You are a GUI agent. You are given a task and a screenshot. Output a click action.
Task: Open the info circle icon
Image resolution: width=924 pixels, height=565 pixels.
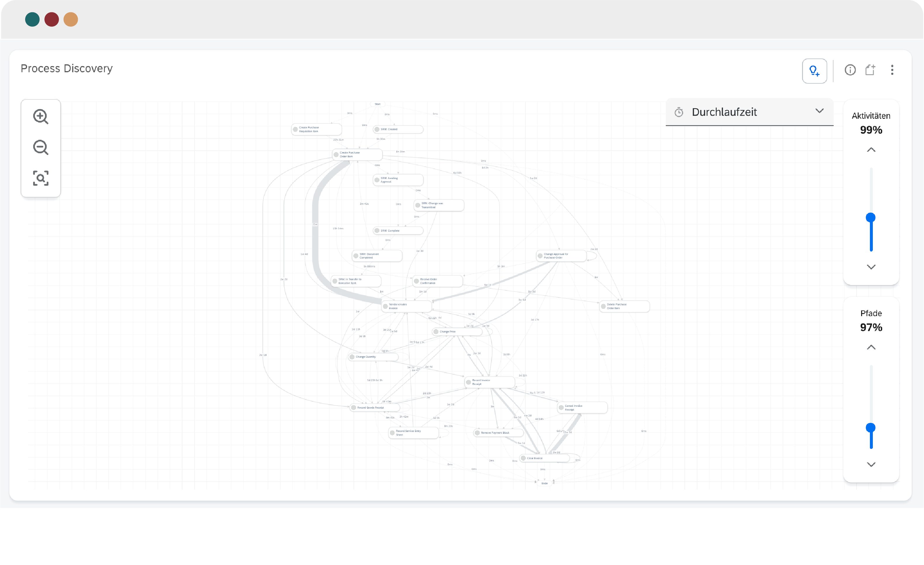[x=850, y=70]
